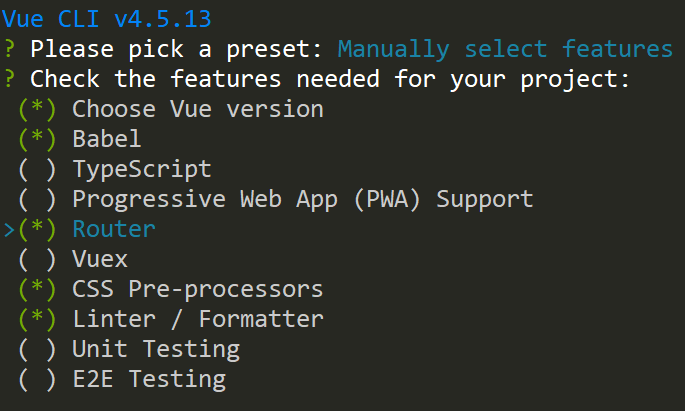Click the TypeScript feature label
This screenshot has height=411, width=685.
[x=142, y=169]
